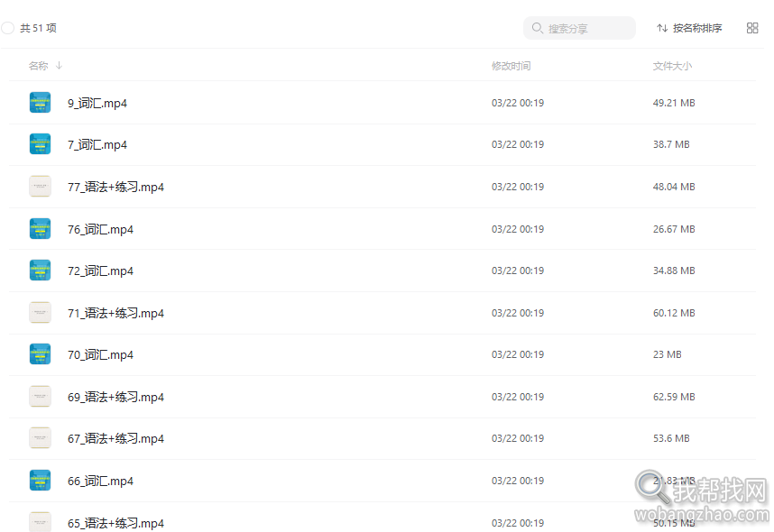The image size is (774, 532).
Task: Sort by the 文件大小 column header
Action: click(x=672, y=66)
